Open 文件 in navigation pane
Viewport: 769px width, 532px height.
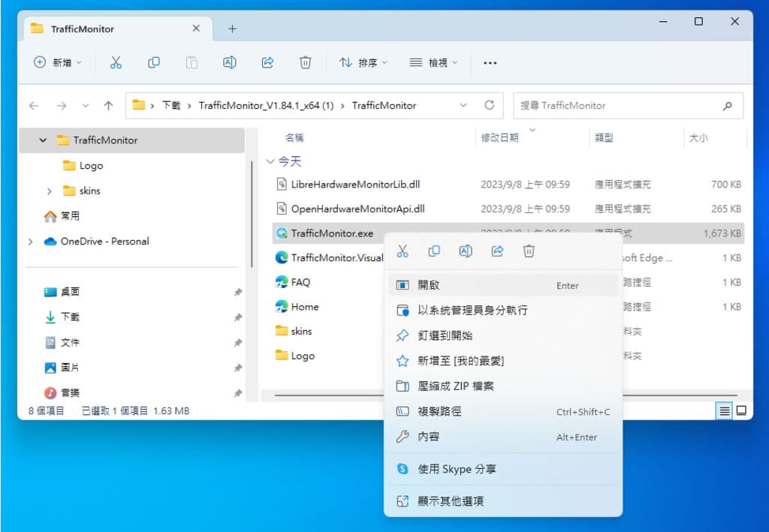coord(62,342)
